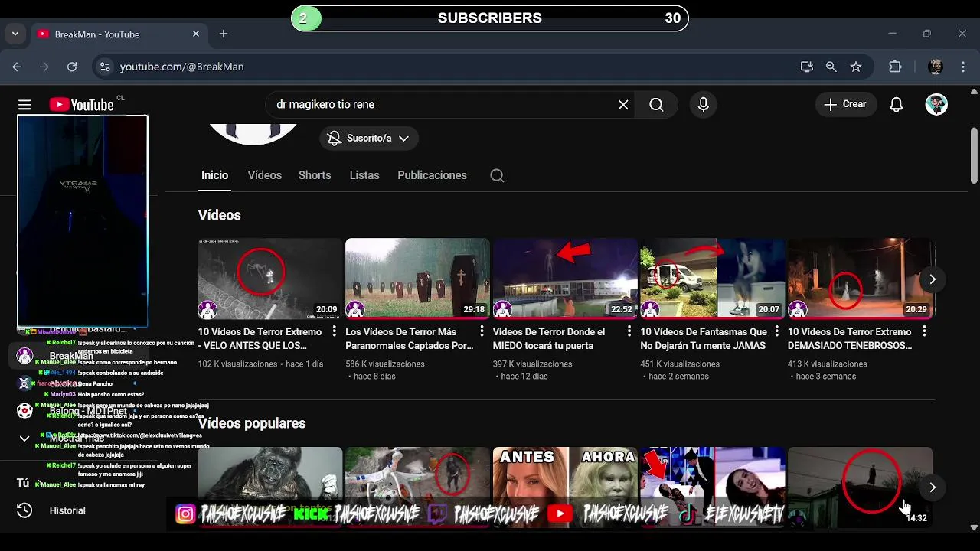
Task: Open the tab search dropdown arrow
Action: pyautogui.click(x=15, y=34)
